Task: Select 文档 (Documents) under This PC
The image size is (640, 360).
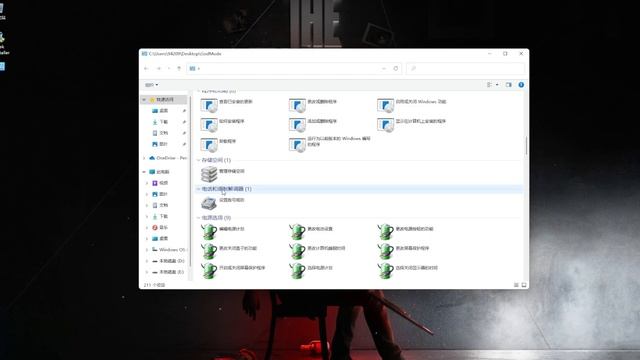Action: [160, 205]
